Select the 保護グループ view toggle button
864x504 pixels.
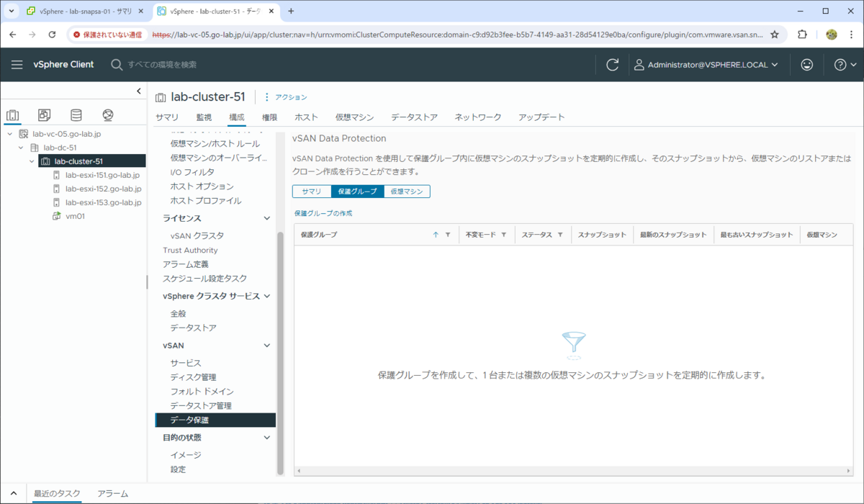[x=357, y=192]
